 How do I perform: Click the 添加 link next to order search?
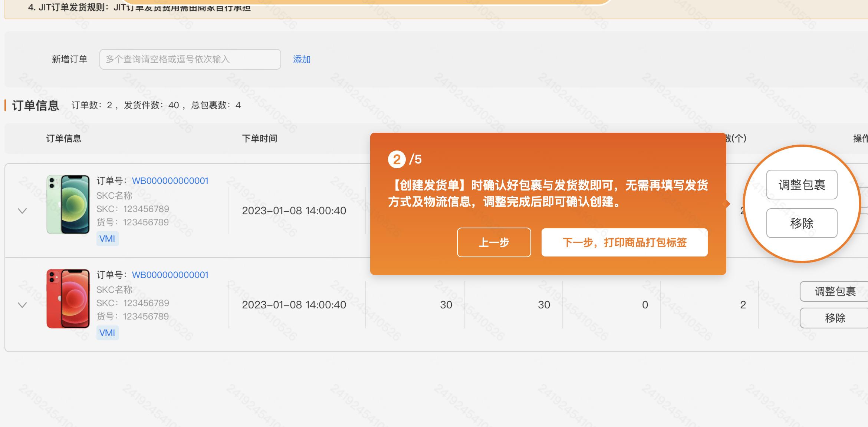click(302, 59)
